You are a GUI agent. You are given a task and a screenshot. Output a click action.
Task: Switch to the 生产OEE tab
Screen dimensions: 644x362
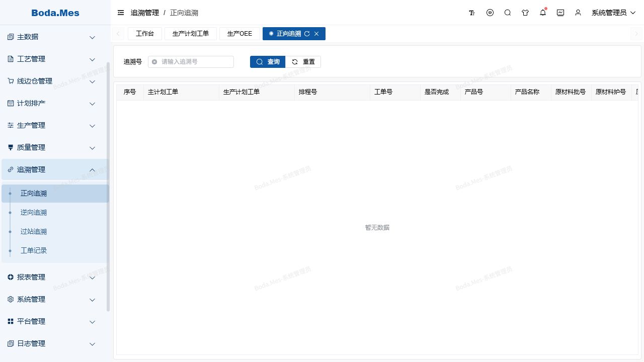(239, 34)
